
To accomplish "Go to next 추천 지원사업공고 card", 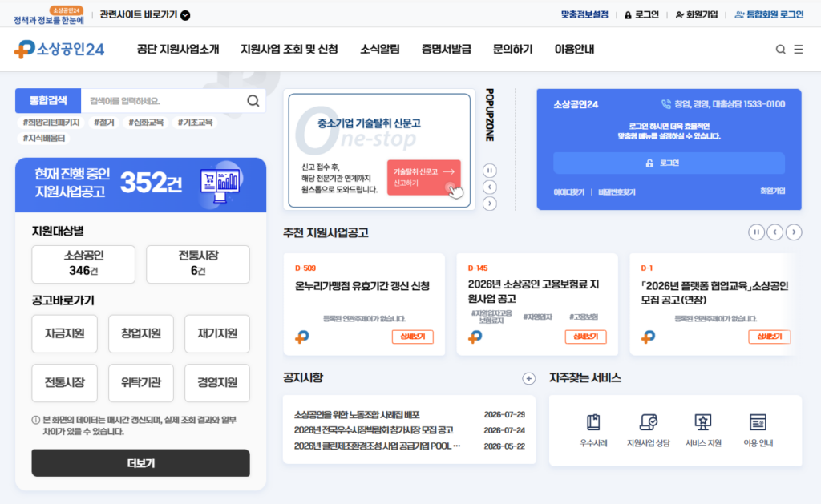I will [x=794, y=232].
